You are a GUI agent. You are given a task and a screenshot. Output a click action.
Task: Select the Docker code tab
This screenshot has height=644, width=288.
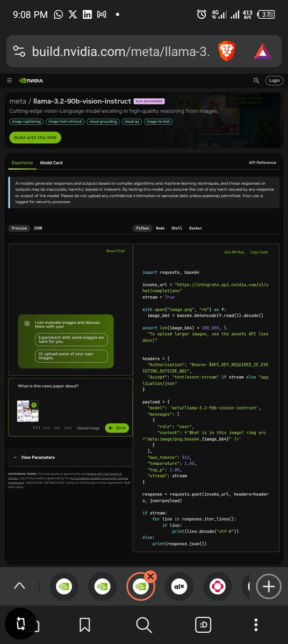(x=196, y=228)
